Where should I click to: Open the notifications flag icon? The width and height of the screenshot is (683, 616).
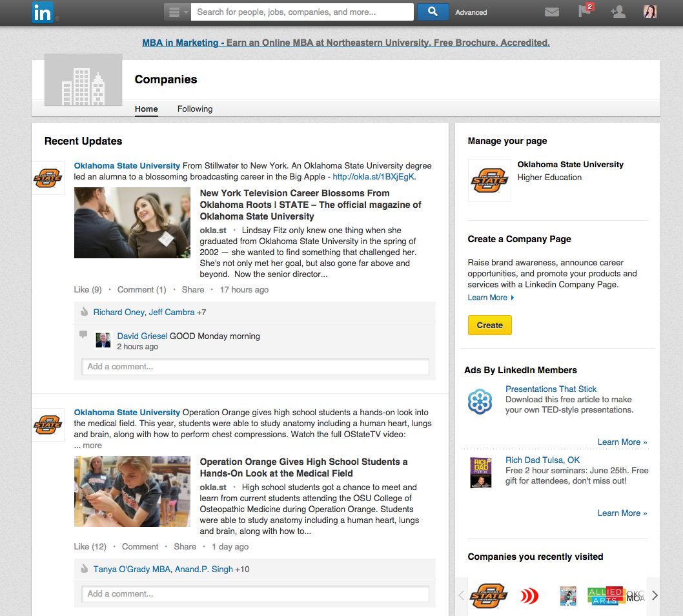[585, 11]
